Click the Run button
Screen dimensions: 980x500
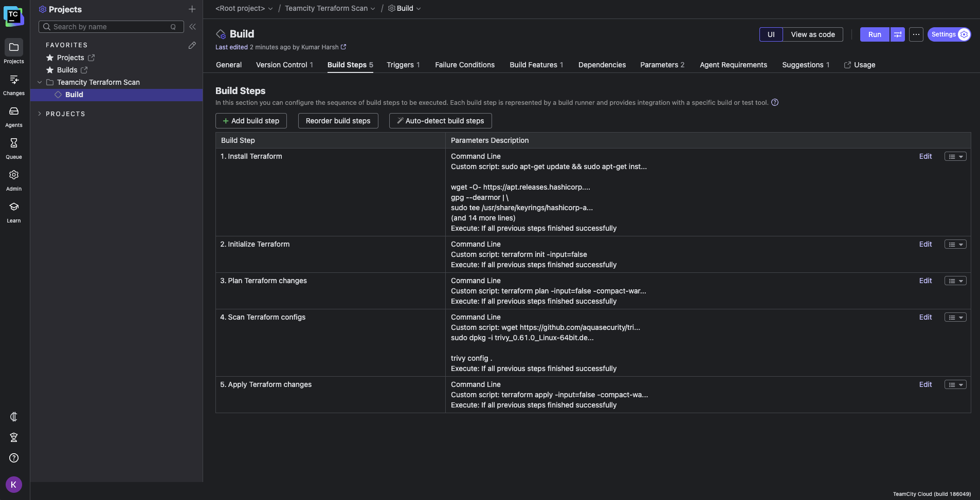click(875, 34)
